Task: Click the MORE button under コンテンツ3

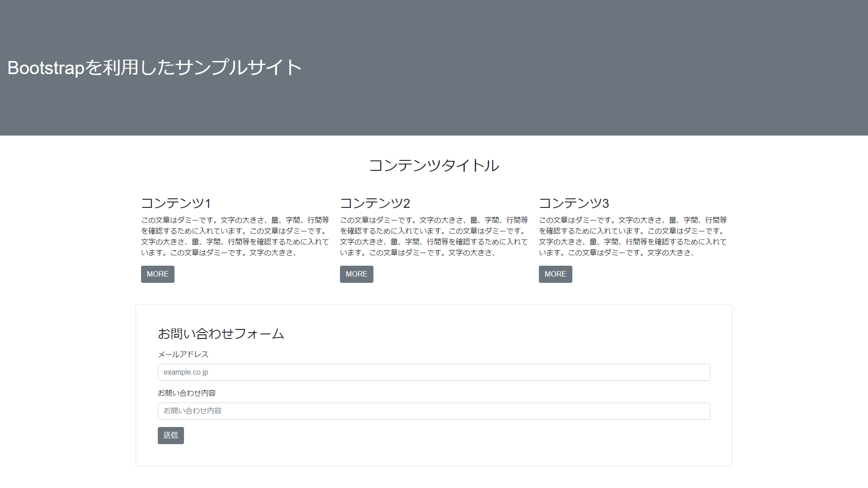Action: point(555,274)
